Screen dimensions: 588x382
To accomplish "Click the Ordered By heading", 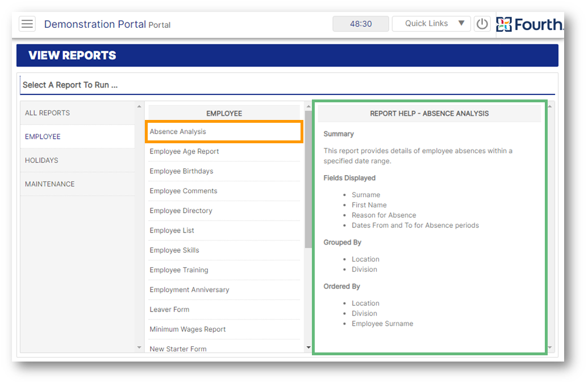I will pyautogui.click(x=341, y=286).
